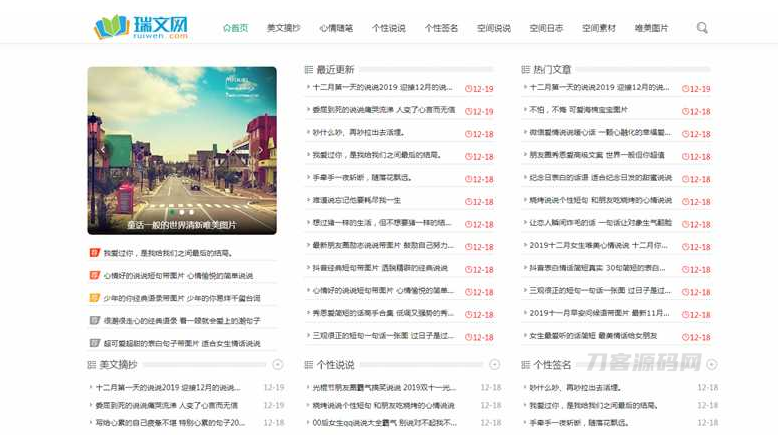Click the more circle icon beside 个性签名
This screenshot has width=778, height=435.
pyautogui.click(x=712, y=365)
